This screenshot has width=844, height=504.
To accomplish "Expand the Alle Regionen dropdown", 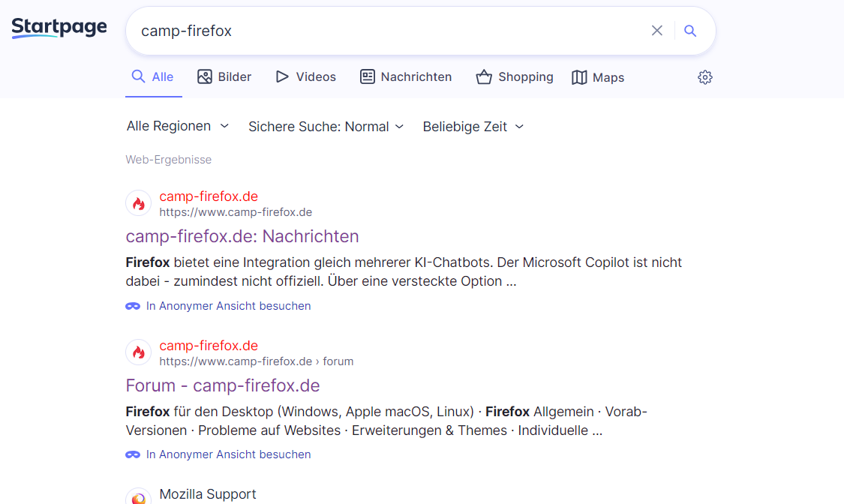I will (x=178, y=126).
